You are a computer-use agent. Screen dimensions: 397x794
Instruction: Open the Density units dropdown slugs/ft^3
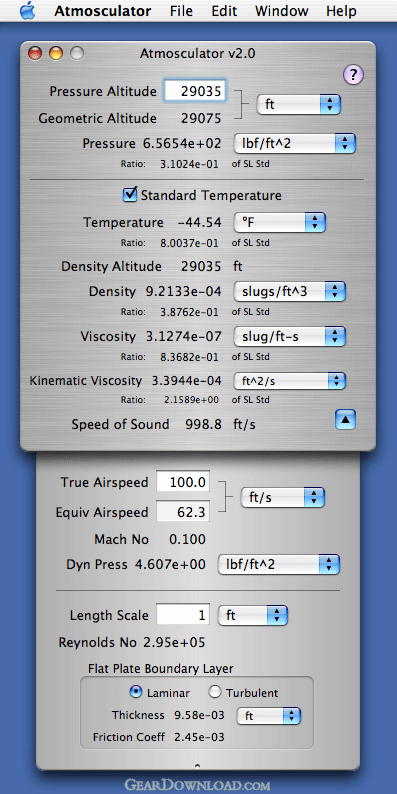pyautogui.click(x=289, y=292)
